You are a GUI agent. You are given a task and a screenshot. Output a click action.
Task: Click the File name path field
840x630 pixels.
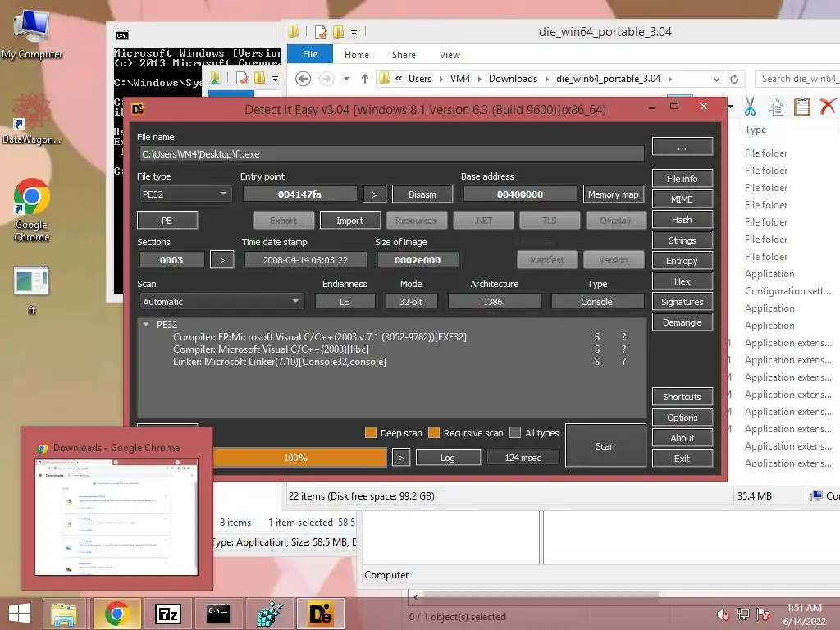391,153
